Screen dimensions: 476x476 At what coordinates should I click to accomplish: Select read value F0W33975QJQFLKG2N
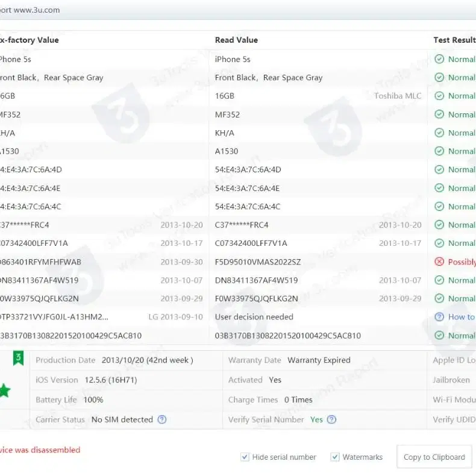[256, 299]
